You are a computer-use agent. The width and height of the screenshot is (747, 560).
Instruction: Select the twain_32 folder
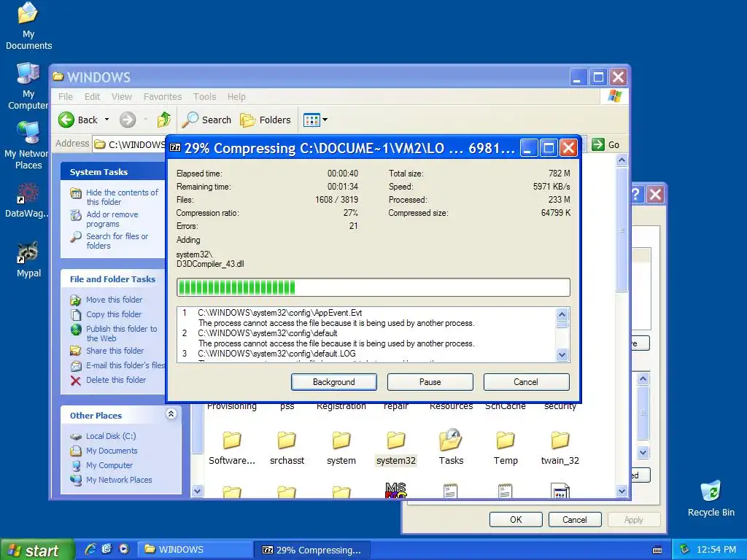point(560,448)
